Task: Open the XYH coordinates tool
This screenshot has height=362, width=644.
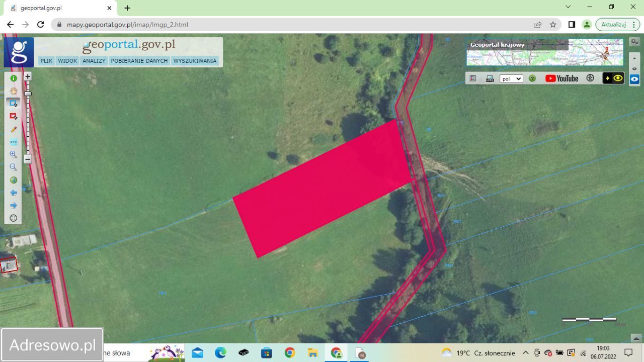Action: pyautogui.click(x=14, y=142)
